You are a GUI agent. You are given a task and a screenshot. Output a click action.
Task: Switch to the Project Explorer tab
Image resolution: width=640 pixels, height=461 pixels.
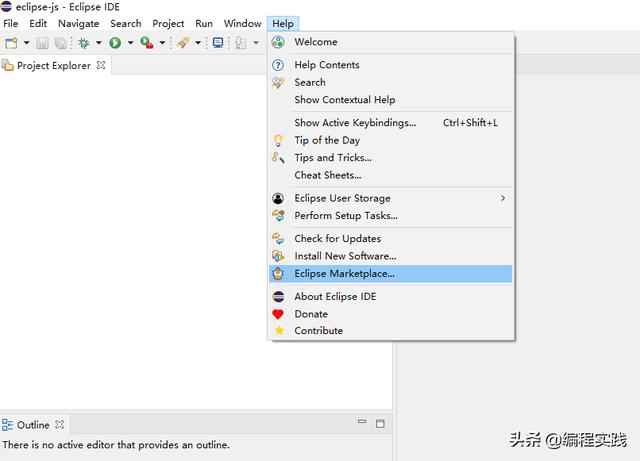tap(54, 66)
